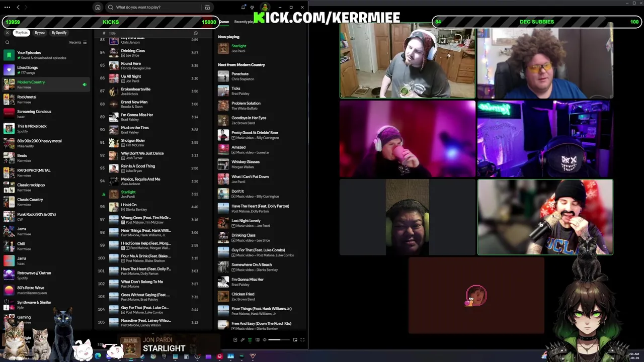Select track Shotgun Rider
This screenshot has height=362, width=644.
[153, 143]
